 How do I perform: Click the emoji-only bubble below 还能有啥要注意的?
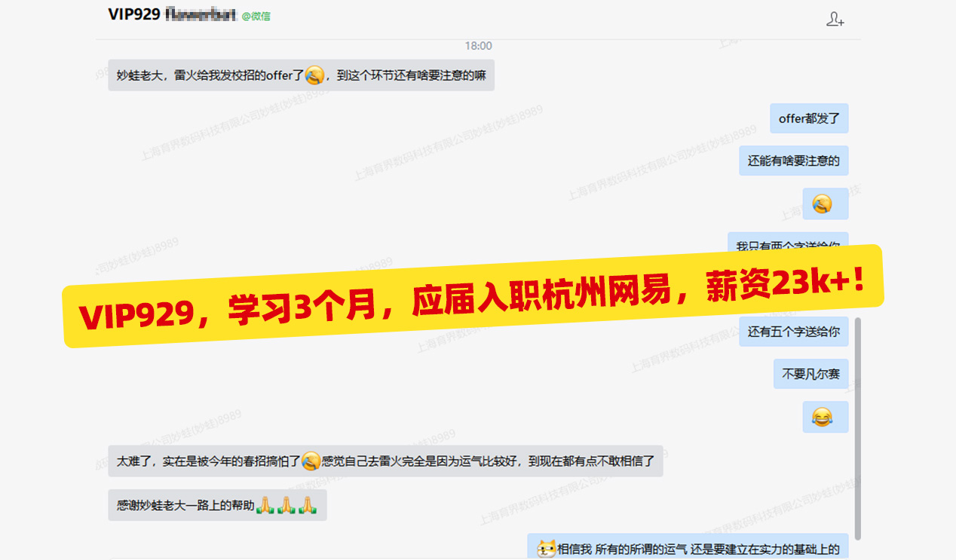coord(826,203)
